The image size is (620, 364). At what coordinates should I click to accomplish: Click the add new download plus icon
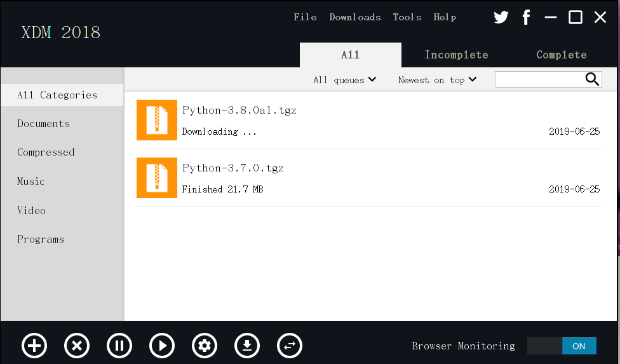pyautogui.click(x=34, y=346)
